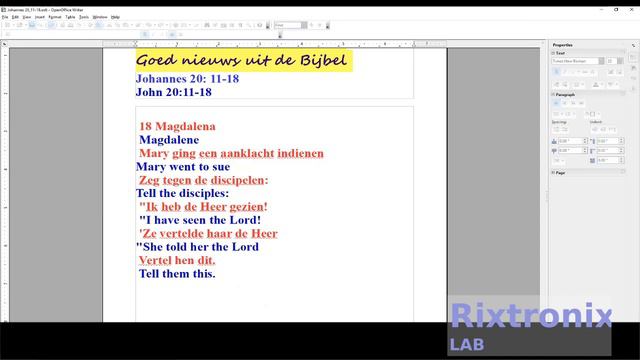
Task: Run the Spelling and Grammar check icon
Action: 90,25
